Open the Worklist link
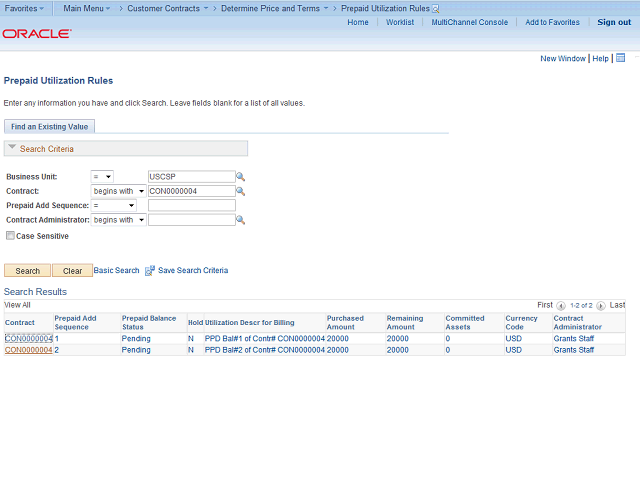 tap(400, 22)
